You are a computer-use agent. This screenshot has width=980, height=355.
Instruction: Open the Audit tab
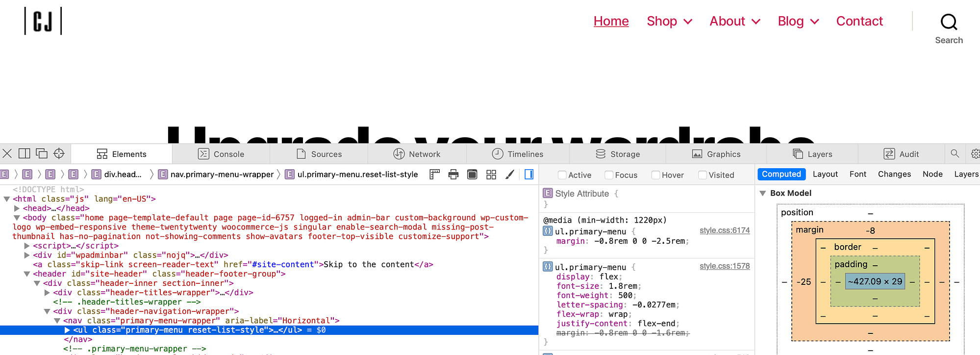pos(901,154)
